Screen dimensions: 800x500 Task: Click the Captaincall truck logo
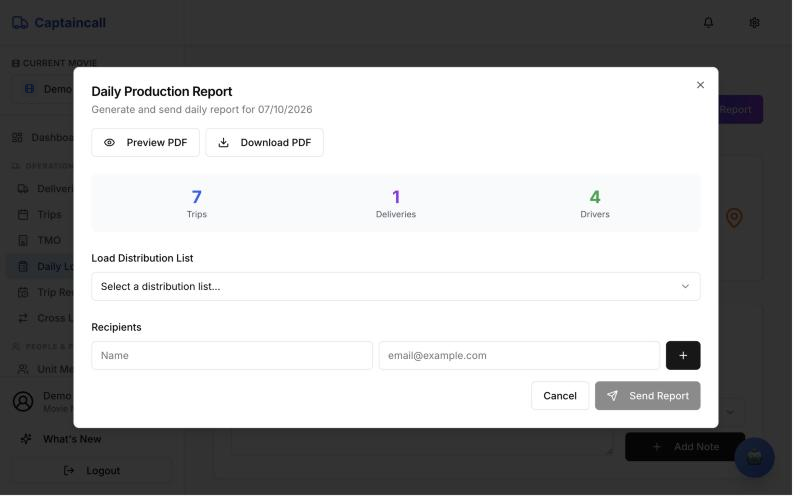[20, 23]
